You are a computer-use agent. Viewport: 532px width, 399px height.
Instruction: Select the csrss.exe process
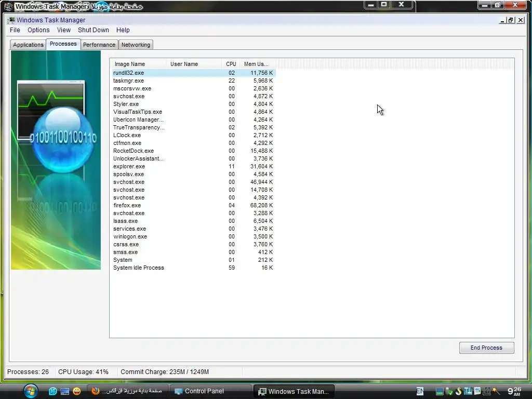pyautogui.click(x=194, y=245)
